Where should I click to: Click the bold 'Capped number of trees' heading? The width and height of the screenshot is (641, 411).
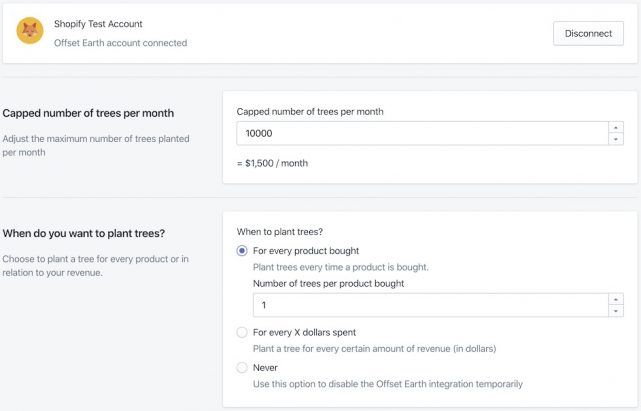83,113
